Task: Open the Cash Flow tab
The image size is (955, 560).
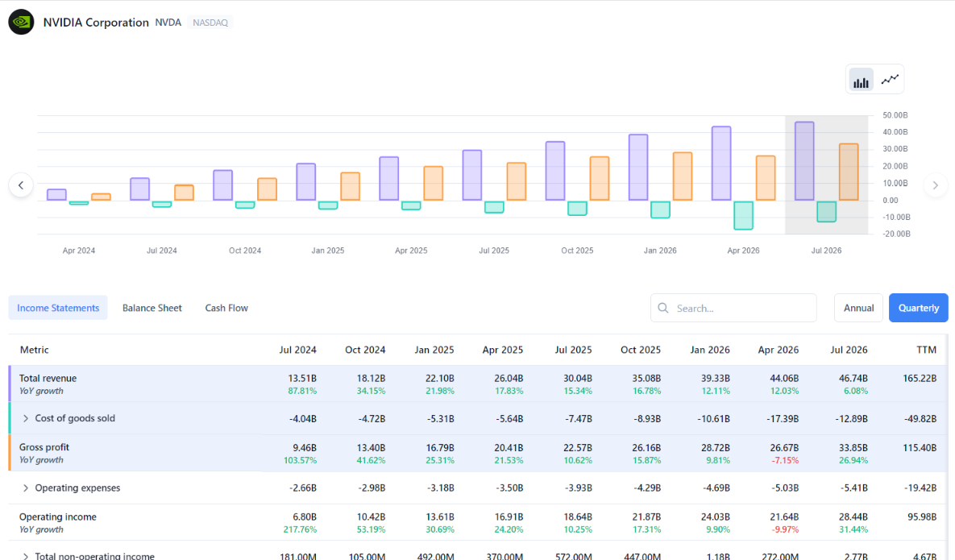Action: click(x=226, y=308)
